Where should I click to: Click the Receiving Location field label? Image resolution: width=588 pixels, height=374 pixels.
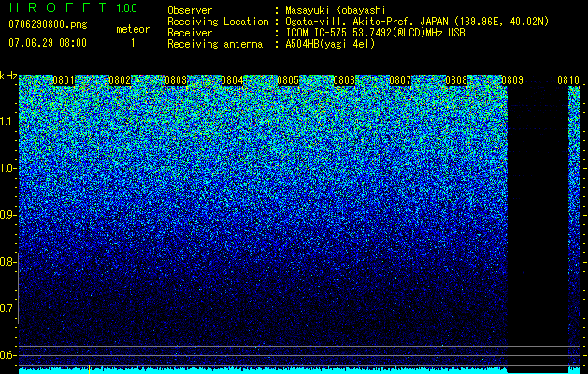click(x=218, y=22)
